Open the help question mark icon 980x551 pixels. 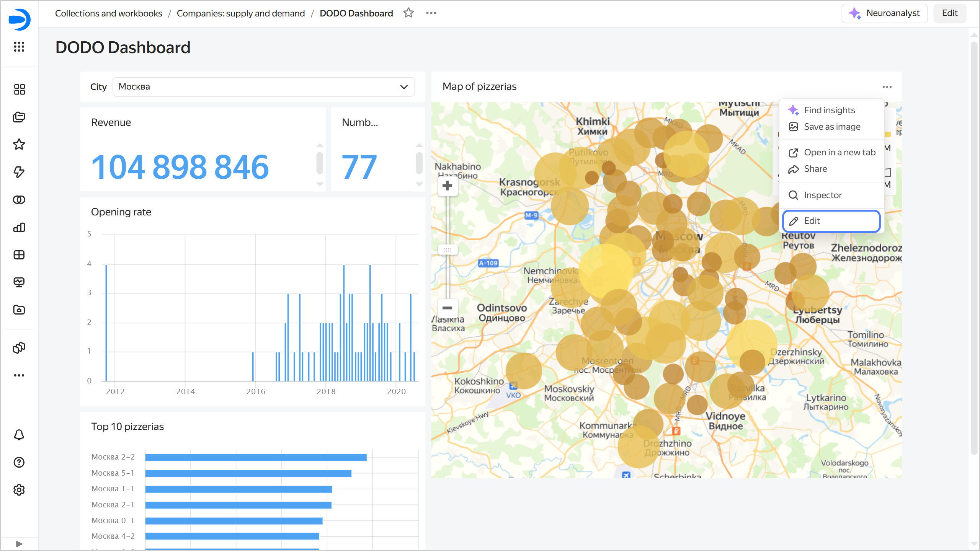click(19, 462)
